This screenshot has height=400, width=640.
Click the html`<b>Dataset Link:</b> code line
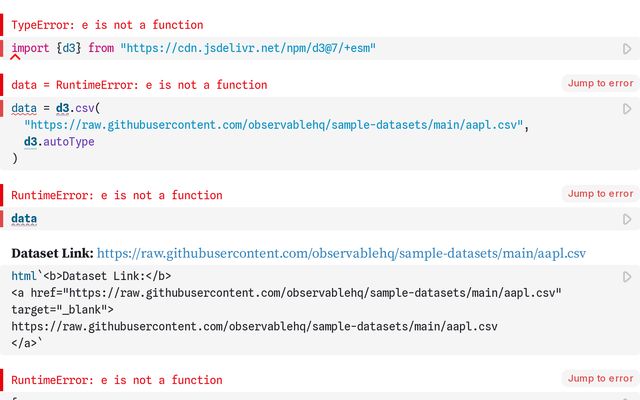[91, 276]
